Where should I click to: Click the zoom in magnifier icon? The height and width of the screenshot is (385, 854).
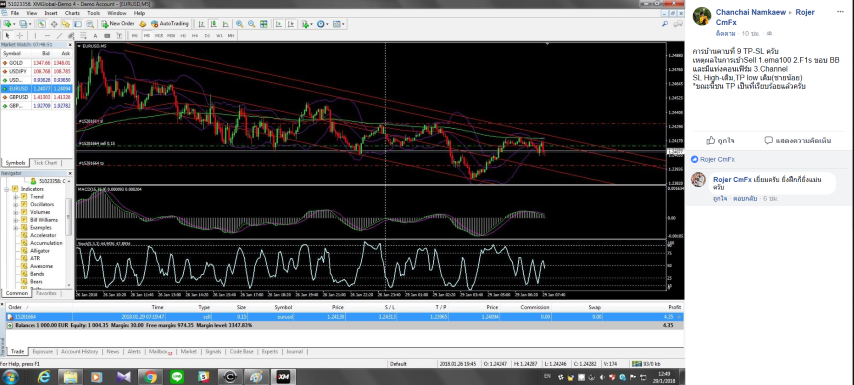240,24
